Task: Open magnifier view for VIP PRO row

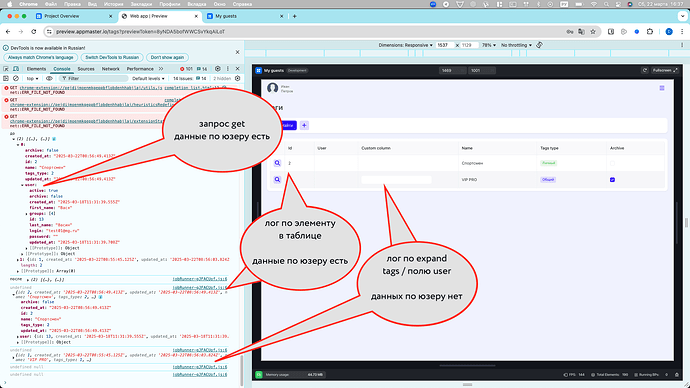Action: click(x=277, y=179)
